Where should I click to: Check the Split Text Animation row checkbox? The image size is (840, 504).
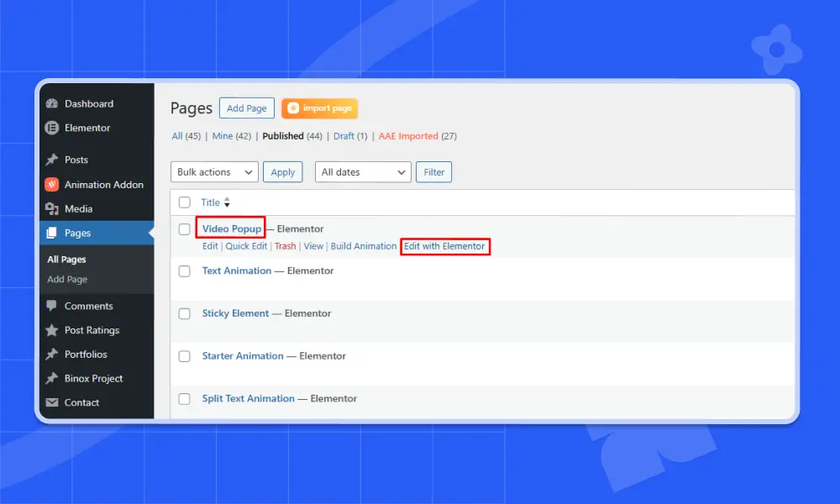tap(184, 399)
